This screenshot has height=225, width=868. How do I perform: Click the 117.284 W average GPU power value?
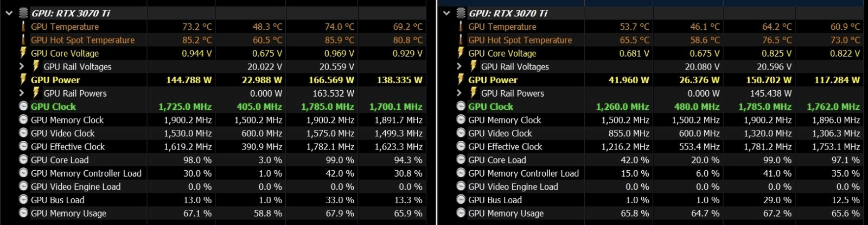click(837, 80)
